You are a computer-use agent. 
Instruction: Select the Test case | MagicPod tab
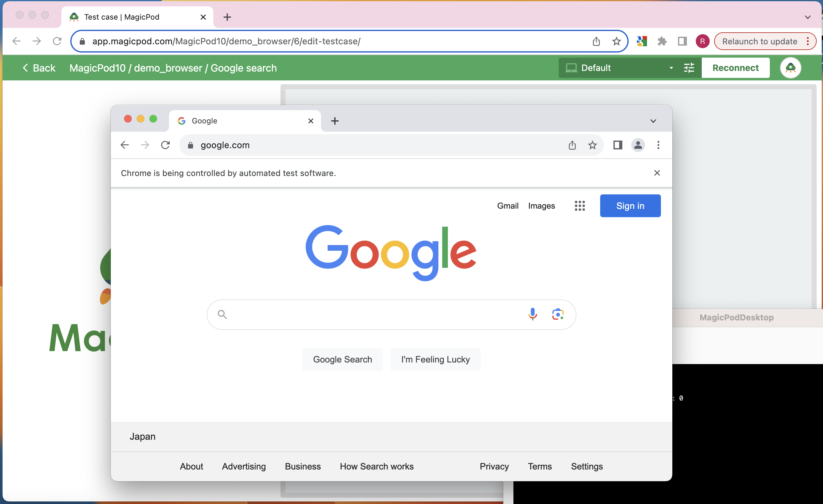(x=137, y=17)
